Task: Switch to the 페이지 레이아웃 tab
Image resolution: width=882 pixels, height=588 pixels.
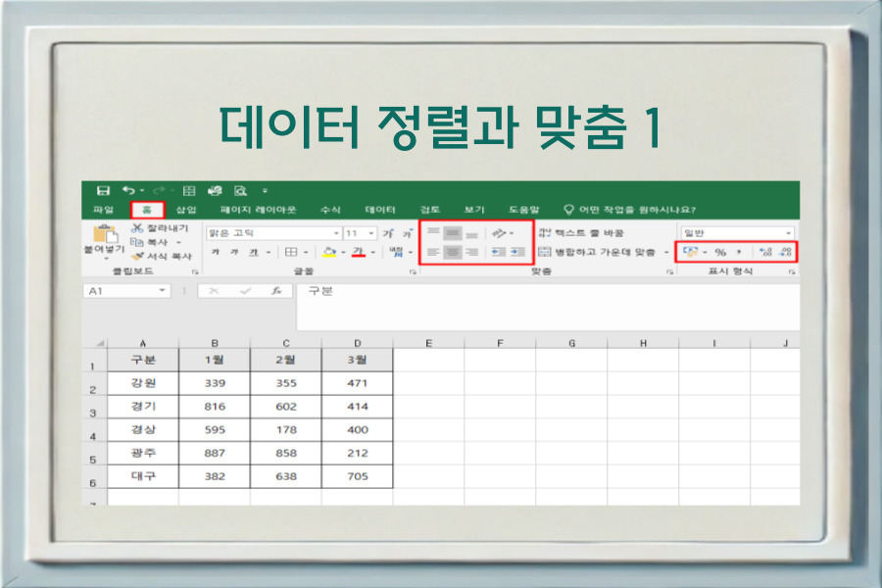Action: point(258,210)
